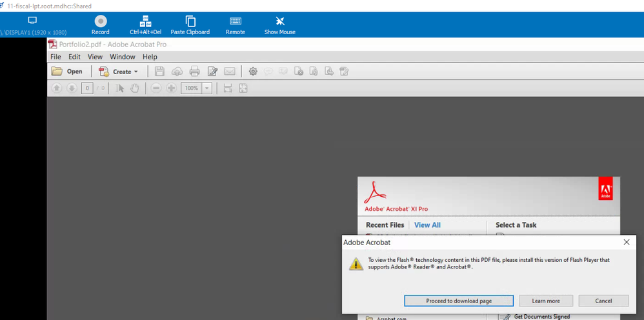Click the fit one full page icon
Image resolution: width=644 pixels, height=320 pixels.
[x=243, y=88]
